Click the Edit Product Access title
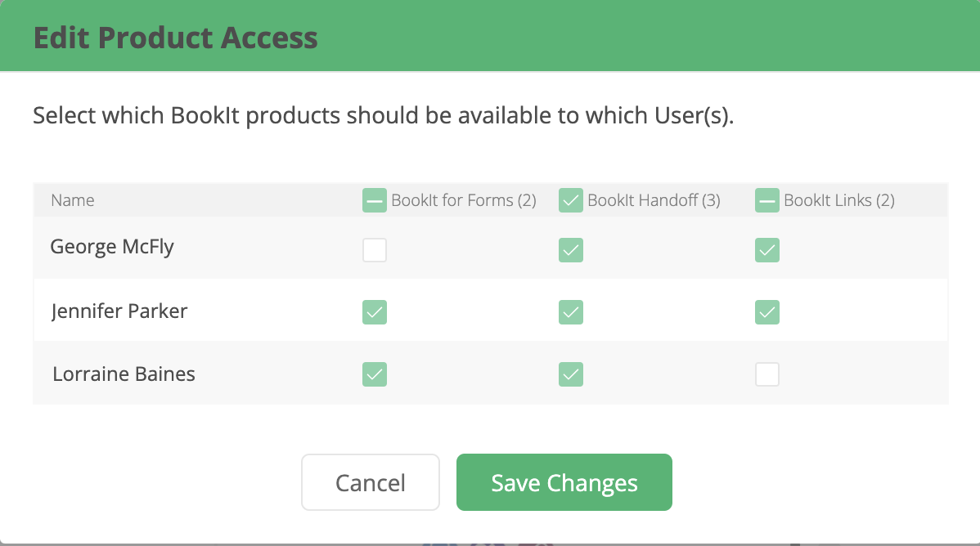 pyautogui.click(x=176, y=38)
